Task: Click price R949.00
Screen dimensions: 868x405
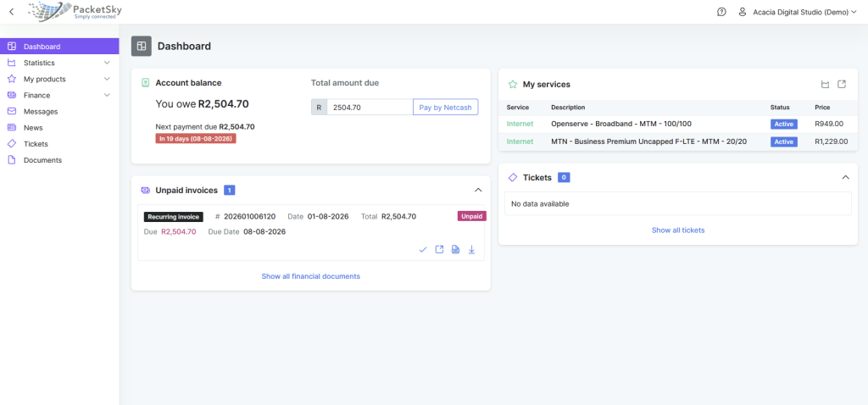Action: [x=829, y=124]
